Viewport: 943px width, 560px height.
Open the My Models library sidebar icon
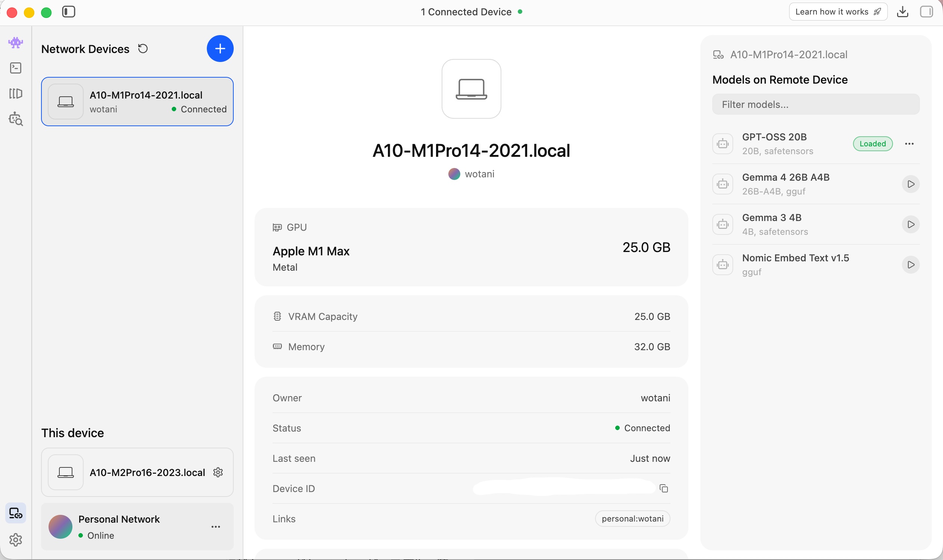pyautogui.click(x=15, y=93)
